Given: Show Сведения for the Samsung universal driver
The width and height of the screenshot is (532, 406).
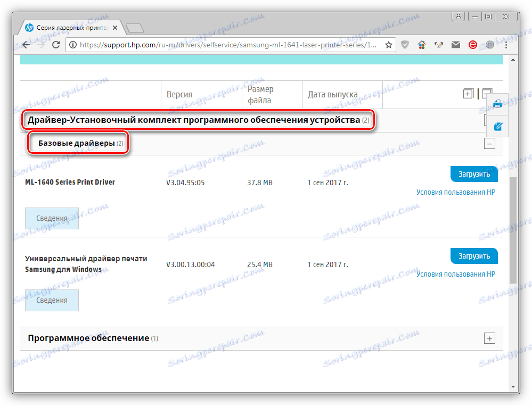Looking at the screenshot, I should [x=52, y=300].
